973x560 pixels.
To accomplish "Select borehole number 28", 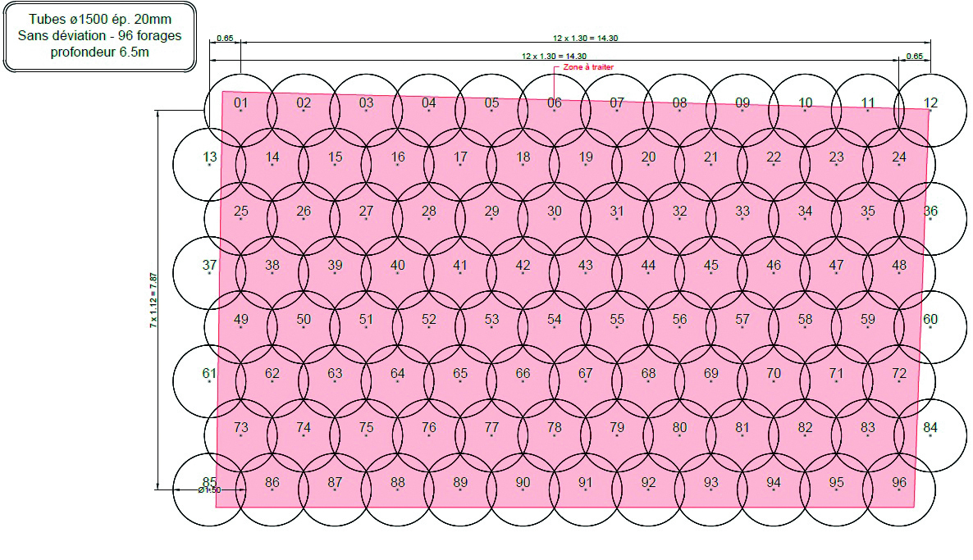I will coord(429,211).
